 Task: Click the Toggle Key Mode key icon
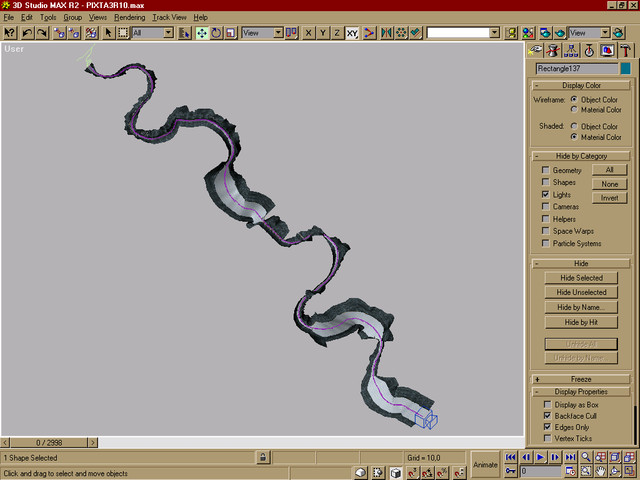pyautogui.click(x=510, y=471)
